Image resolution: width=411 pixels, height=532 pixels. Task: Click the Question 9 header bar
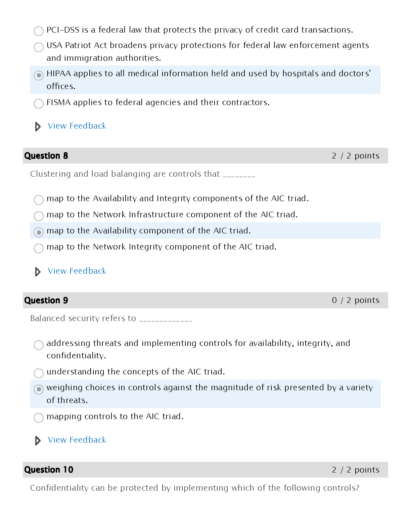point(205,300)
